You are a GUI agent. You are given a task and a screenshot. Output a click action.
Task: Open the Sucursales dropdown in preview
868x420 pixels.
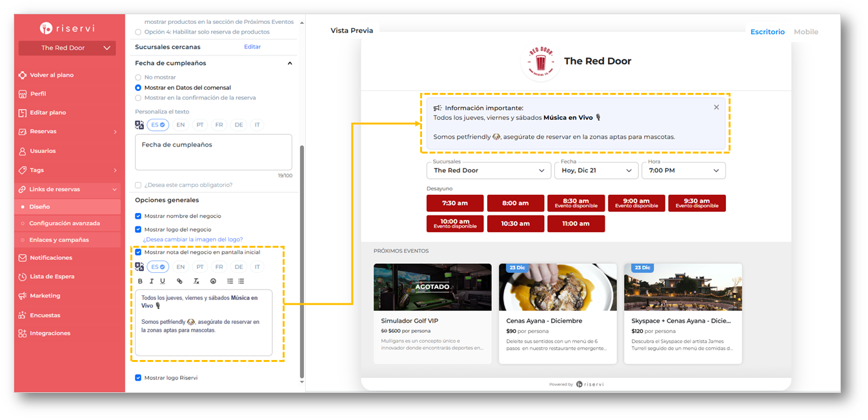tap(489, 170)
